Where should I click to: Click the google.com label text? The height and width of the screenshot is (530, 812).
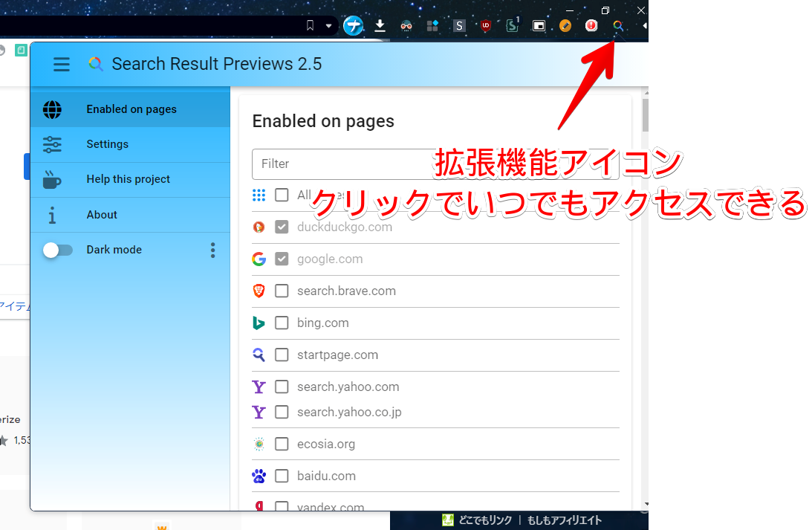click(330, 259)
